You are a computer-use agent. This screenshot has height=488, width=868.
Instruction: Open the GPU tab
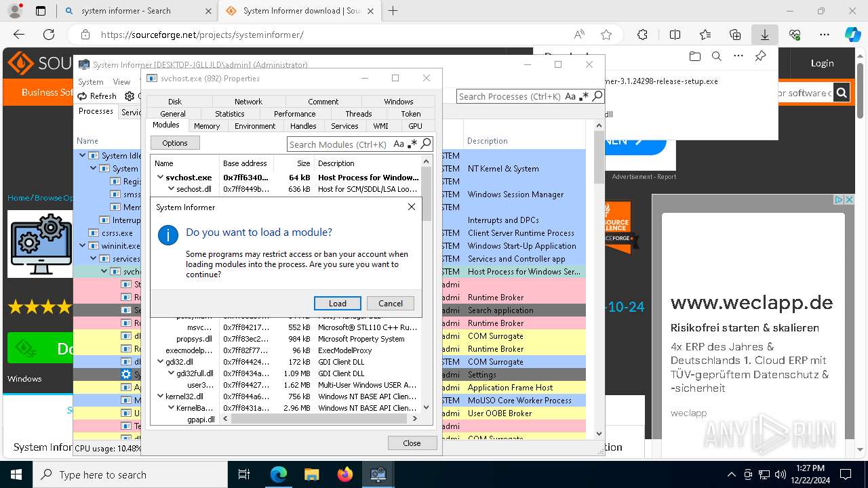[x=416, y=125]
